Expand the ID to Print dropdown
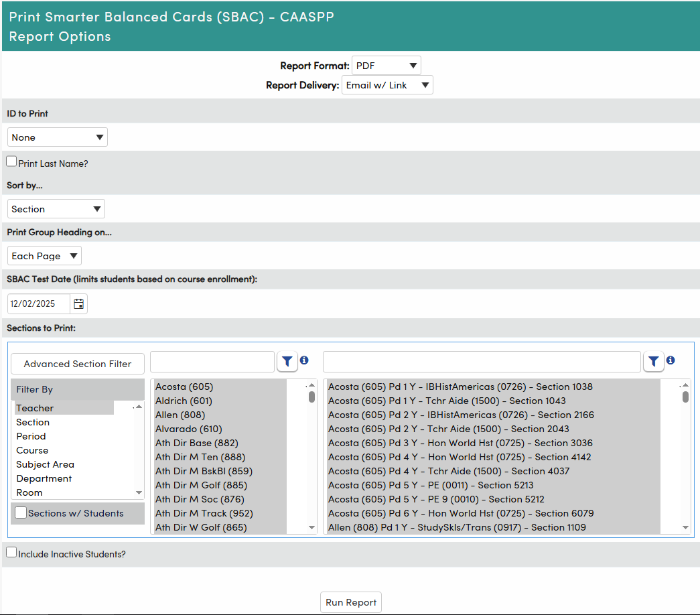Image resolution: width=700 pixels, height=615 pixels. click(58, 137)
